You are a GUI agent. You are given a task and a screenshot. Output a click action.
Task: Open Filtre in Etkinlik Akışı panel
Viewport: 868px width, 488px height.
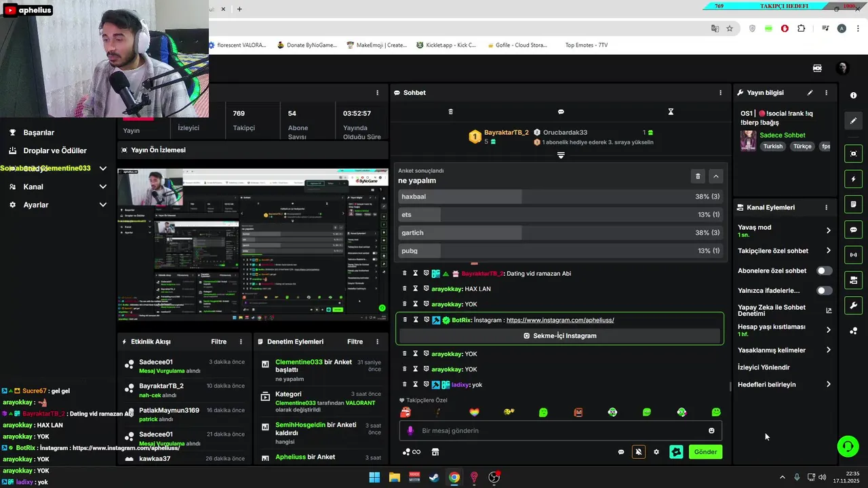pos(218,342)
